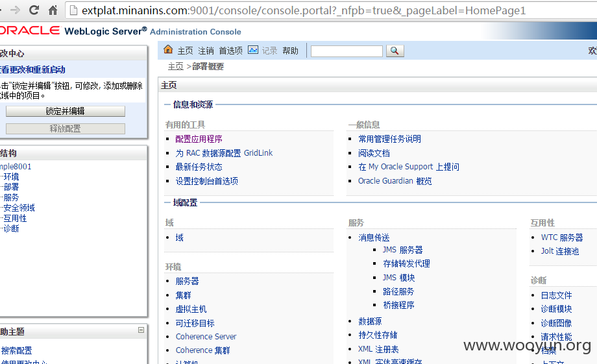The height and width of the screenshot is (364, 597).
Task: Select 安全领域 tree item
Action: point(19,208)
